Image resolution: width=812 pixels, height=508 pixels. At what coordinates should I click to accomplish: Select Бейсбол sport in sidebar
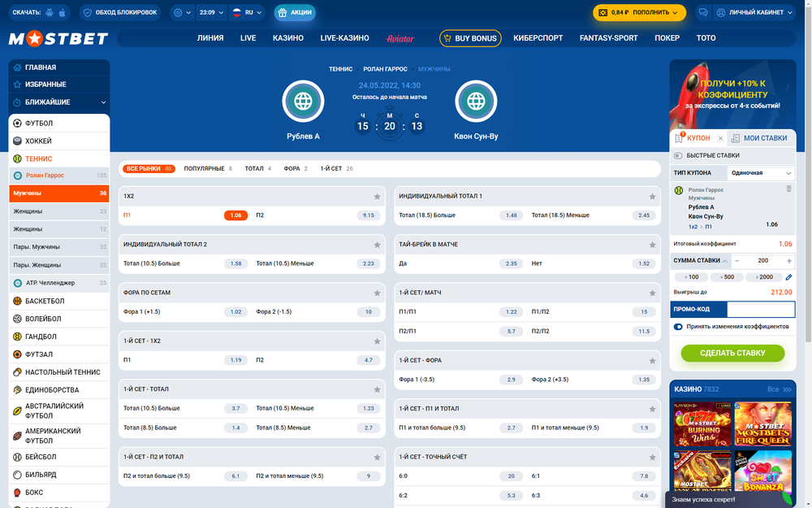point(59,457)
